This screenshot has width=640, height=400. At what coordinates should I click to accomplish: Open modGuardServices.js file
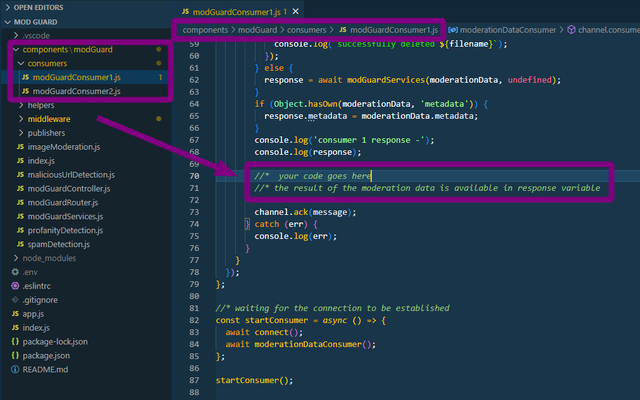pos(65,216)
